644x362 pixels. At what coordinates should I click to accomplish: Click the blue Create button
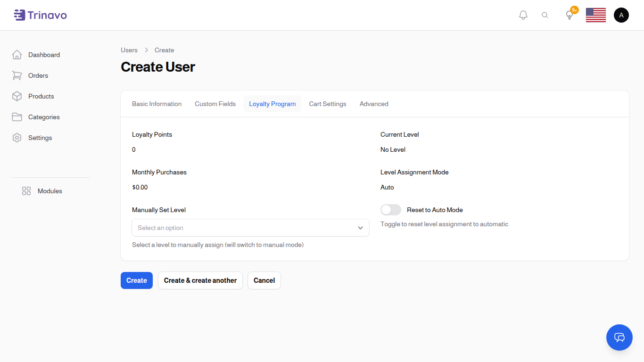click(x=137, y=280)
